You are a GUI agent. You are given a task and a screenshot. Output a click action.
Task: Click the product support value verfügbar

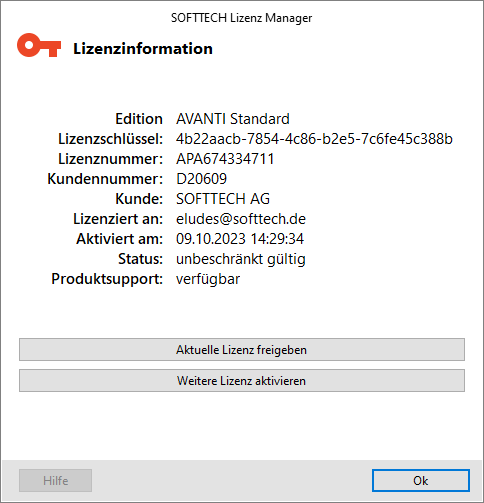pos(208,279)
